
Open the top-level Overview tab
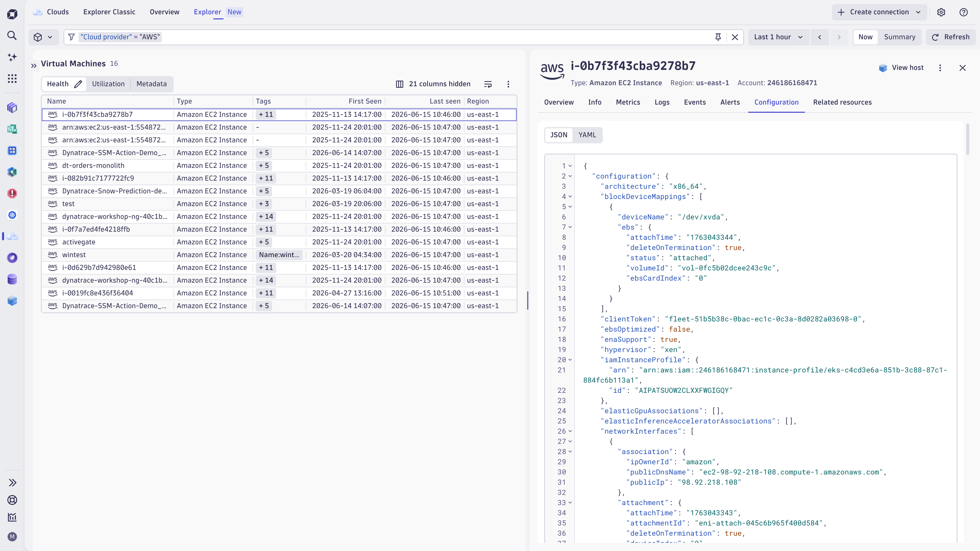click(x=164, y=12)
